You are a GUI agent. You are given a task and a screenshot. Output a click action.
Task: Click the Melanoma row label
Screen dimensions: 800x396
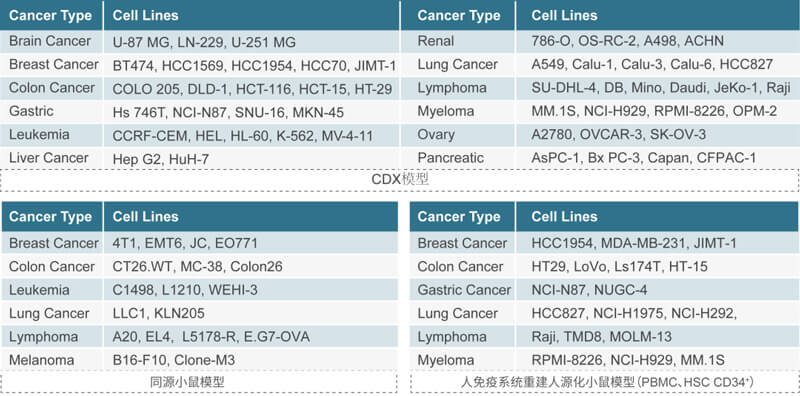pos(41,360)
